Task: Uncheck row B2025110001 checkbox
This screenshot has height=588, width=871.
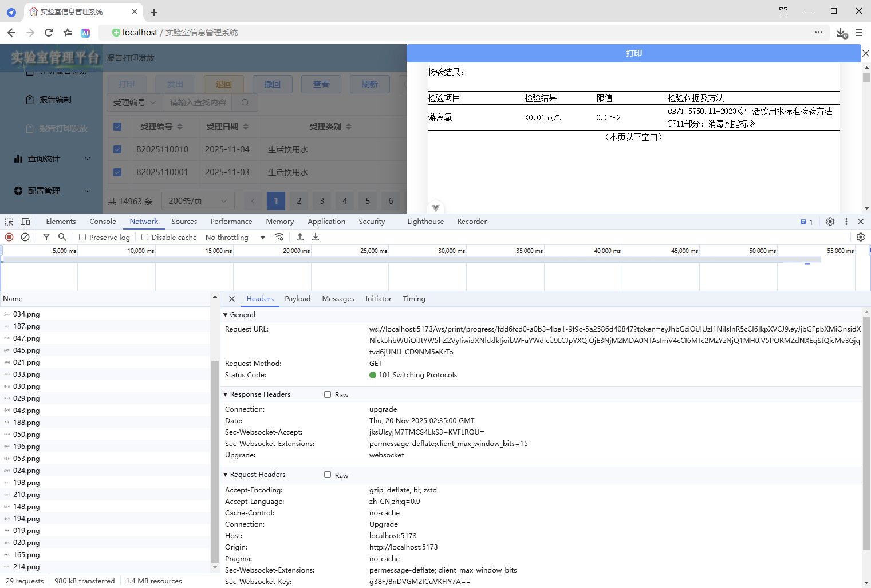Action: [117, 172]
